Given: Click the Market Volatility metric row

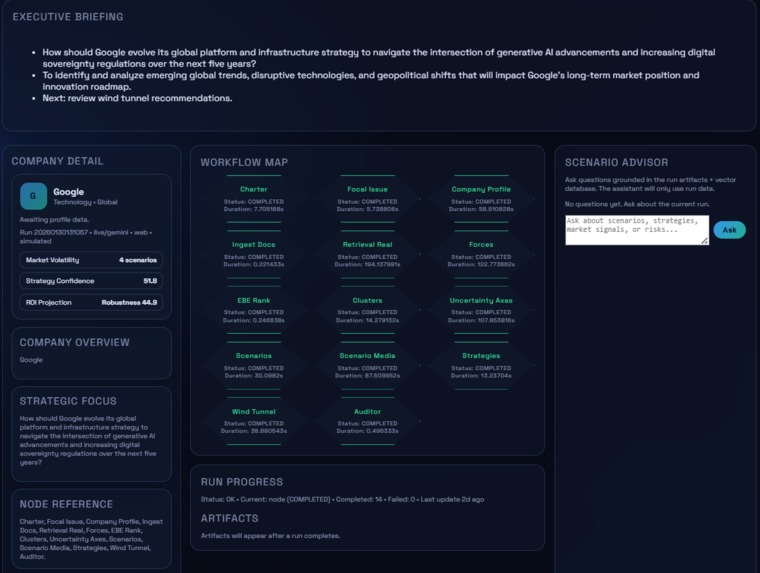Looking at the screenshot, I should click(x=91, y=260).
